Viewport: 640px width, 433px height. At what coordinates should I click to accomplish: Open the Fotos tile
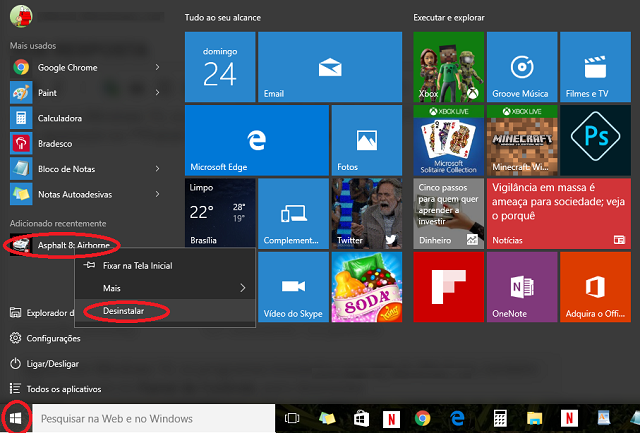367,140
